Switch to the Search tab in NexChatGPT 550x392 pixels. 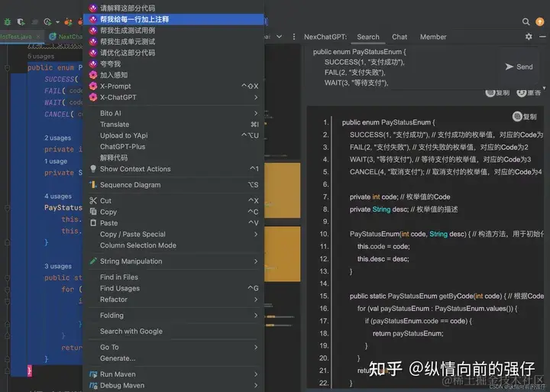point(368,37)
